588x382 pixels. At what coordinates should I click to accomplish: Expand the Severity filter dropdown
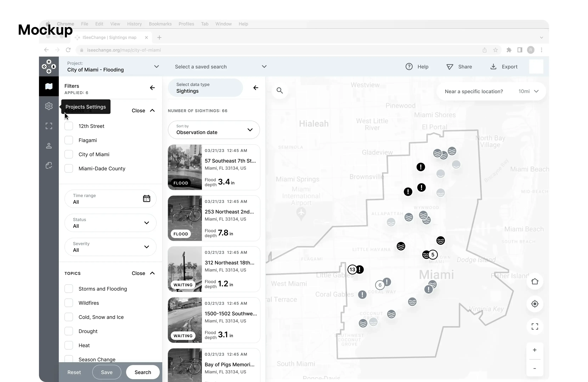111,247
